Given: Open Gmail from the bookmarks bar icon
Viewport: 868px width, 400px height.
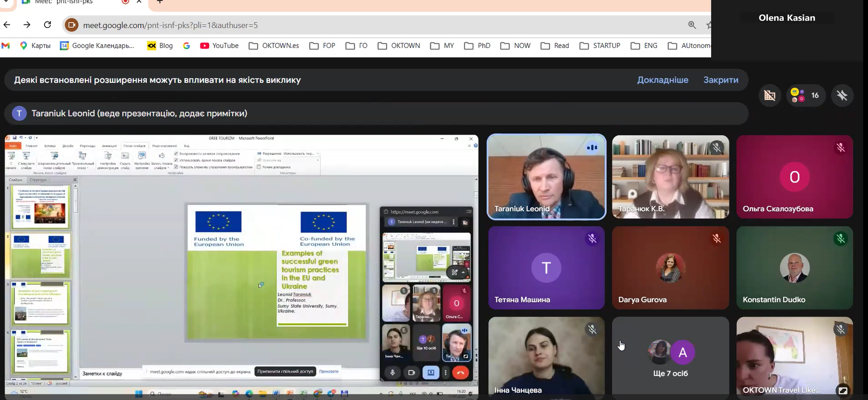Looking at the screenshot, I should point(6,46).
